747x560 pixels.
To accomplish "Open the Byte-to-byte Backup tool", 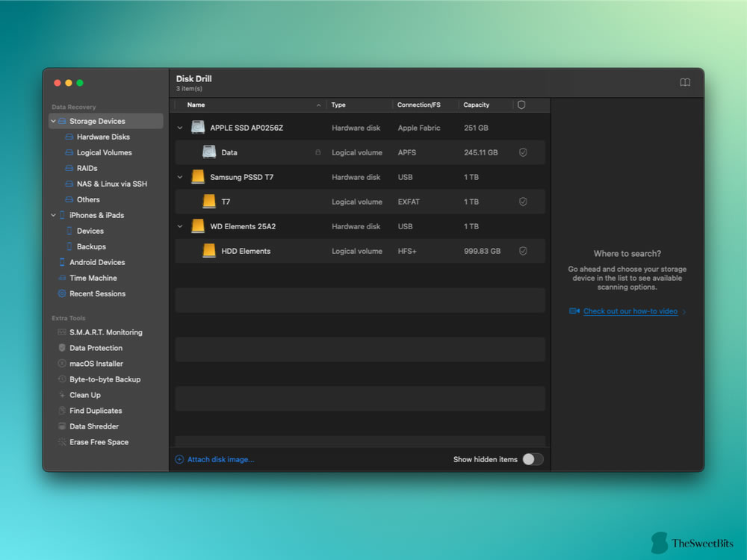I will pos(105,379).
